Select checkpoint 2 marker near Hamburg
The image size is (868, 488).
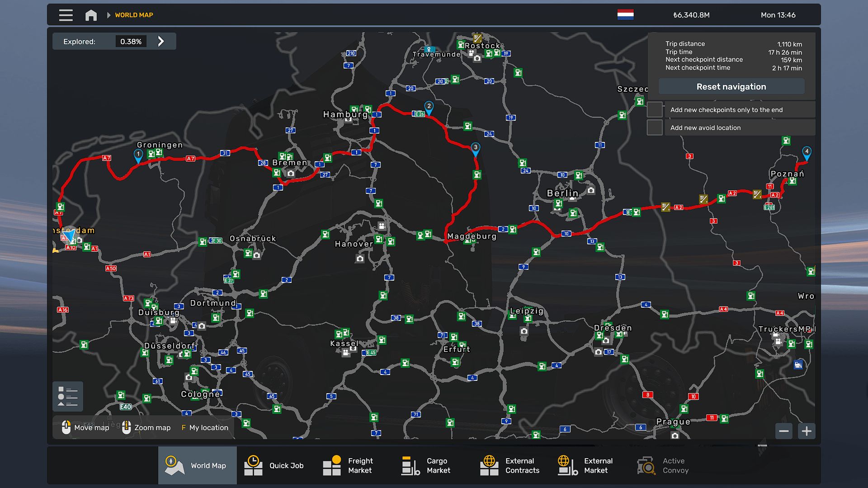pos(429,107)
